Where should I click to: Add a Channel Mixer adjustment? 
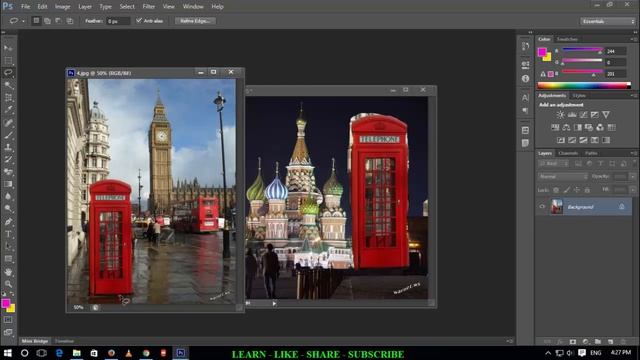600,127
